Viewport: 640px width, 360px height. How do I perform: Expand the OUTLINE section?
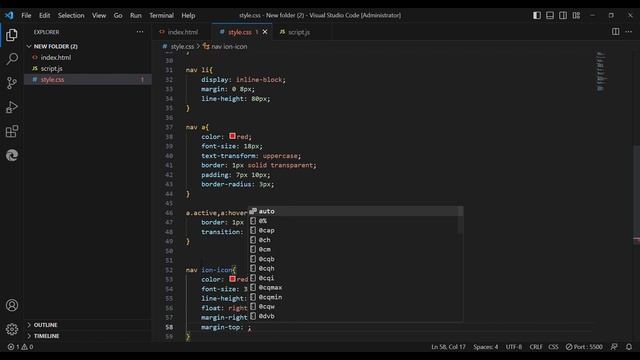(45, 325)
